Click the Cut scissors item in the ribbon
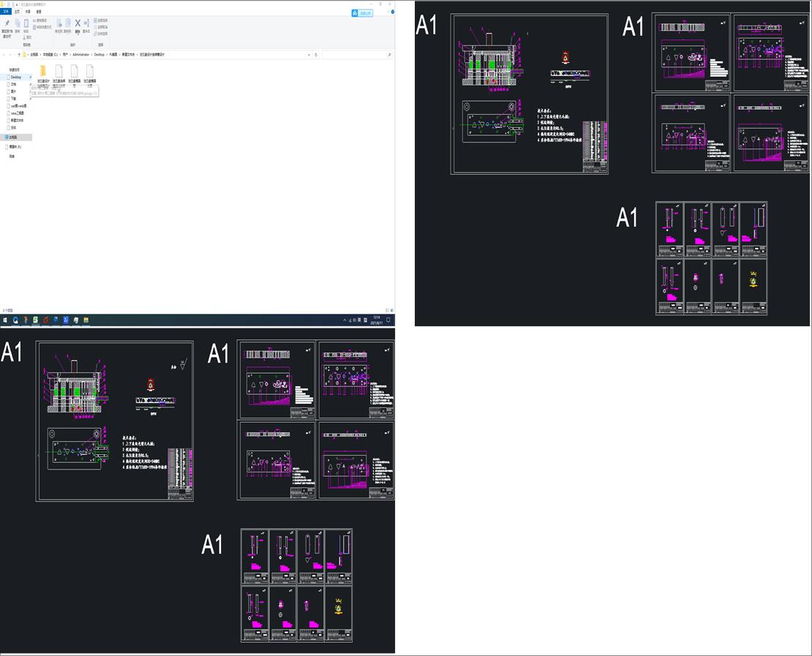Screen dimensions: 812x656 28,37
